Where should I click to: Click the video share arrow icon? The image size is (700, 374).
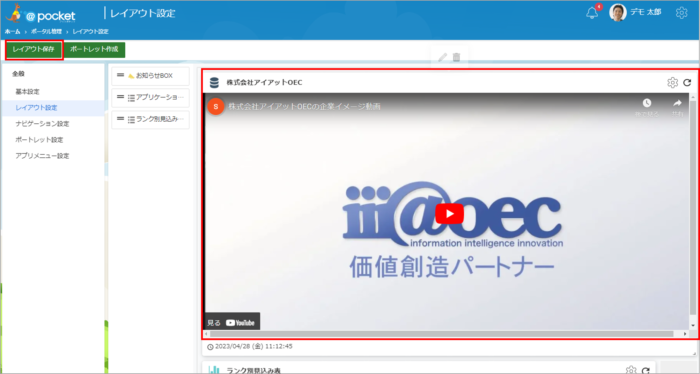click(677, 103)
